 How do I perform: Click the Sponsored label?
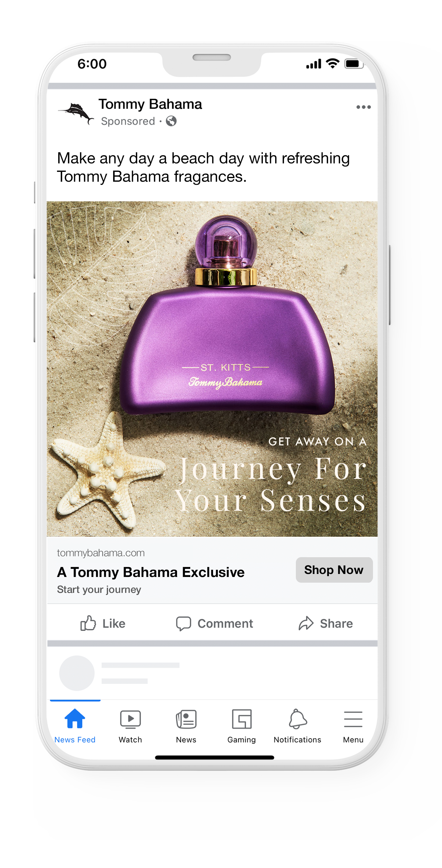point(128,121)
